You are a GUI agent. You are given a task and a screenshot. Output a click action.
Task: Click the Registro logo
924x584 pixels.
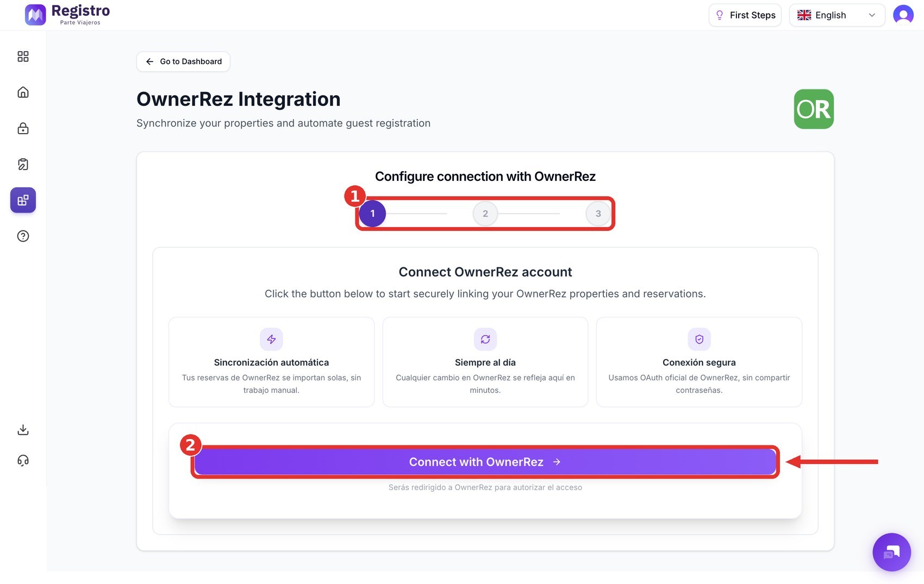(x=67, y=15)
